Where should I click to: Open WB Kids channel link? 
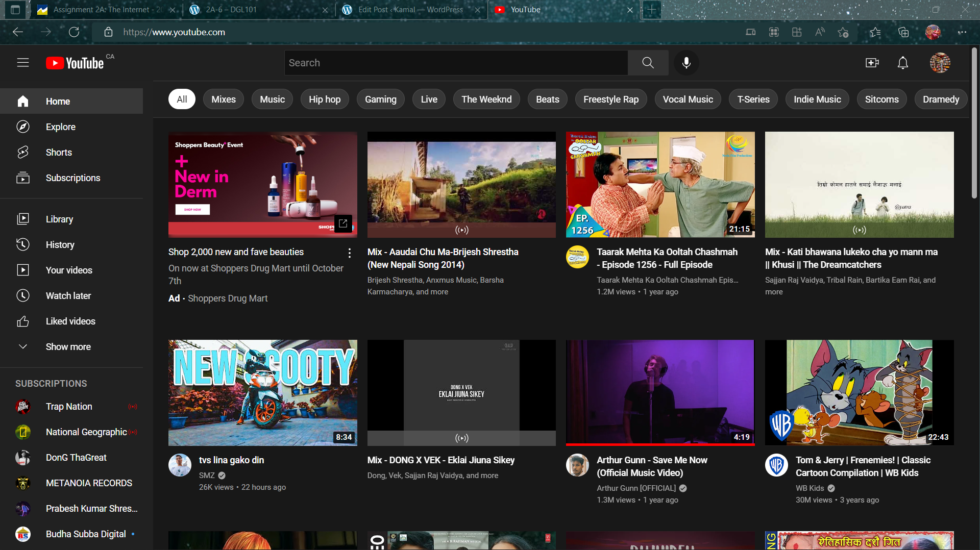coord(810,488)
